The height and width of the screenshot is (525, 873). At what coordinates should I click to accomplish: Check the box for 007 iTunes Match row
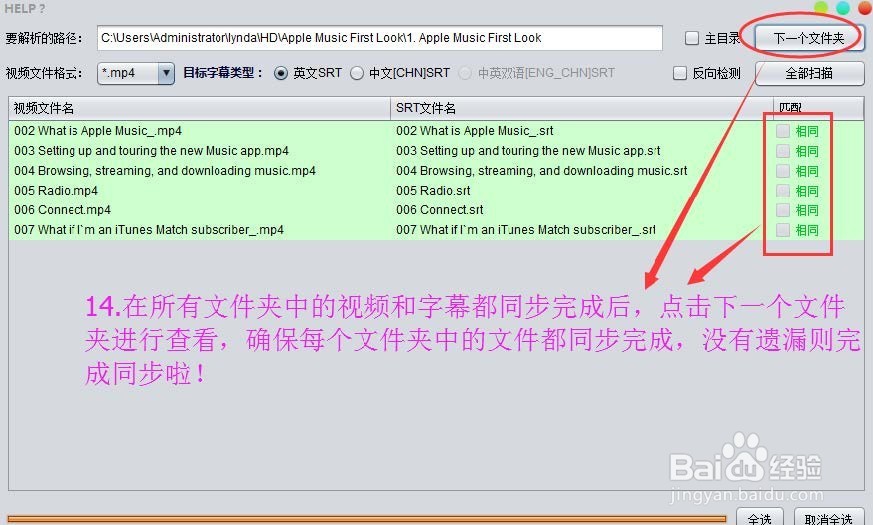(783, 229)
